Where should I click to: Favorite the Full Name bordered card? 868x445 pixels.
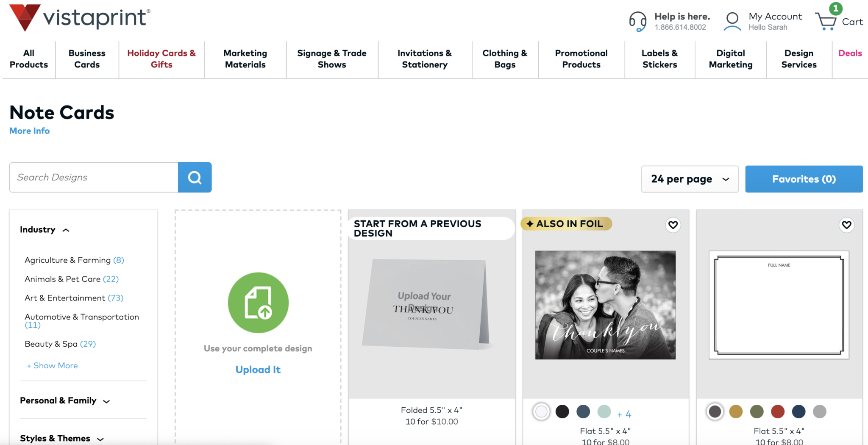[846, 225]
